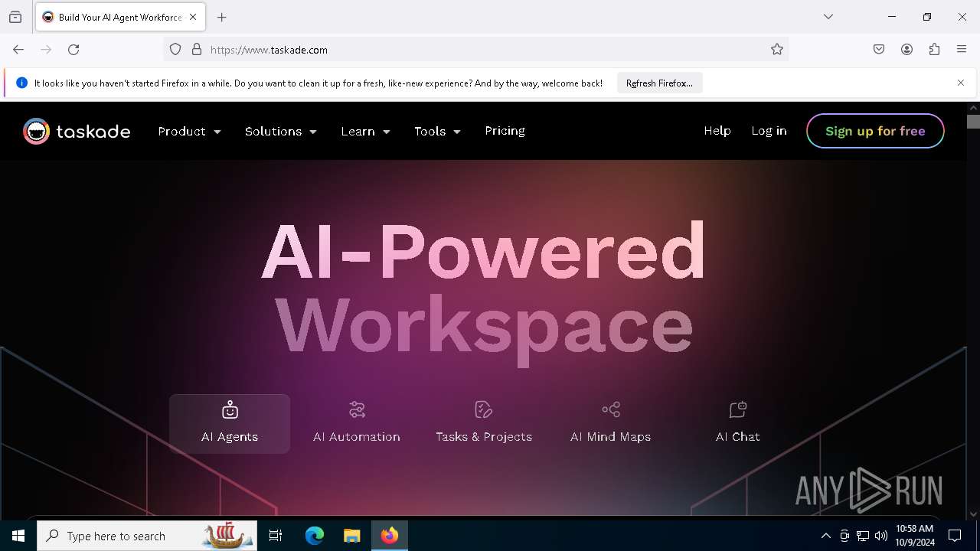Click the tracking protection shield icon
This screenshot has height=551, width=980.
(x=175, y=50)
